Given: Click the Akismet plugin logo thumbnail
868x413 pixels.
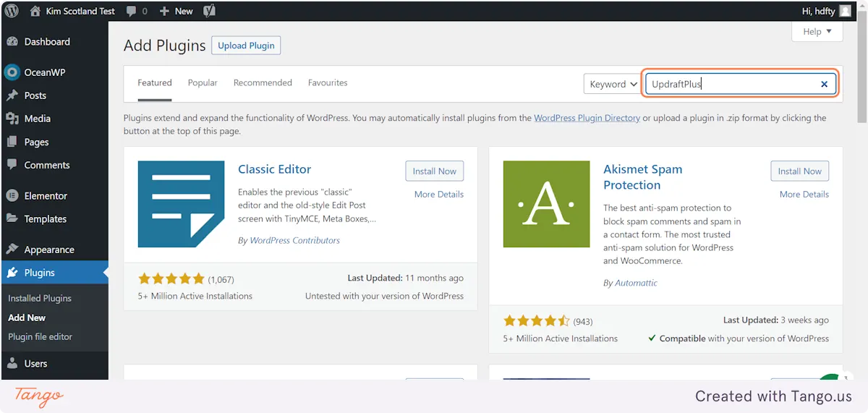Looking at the screenshot, I should tap(547, 204).
